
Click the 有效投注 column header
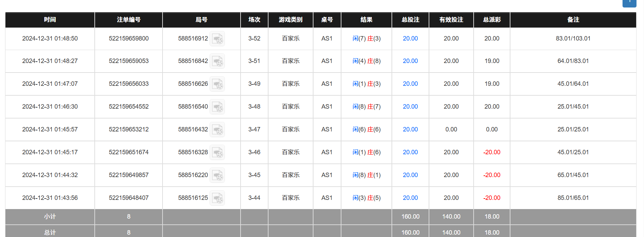click(451, 20)
